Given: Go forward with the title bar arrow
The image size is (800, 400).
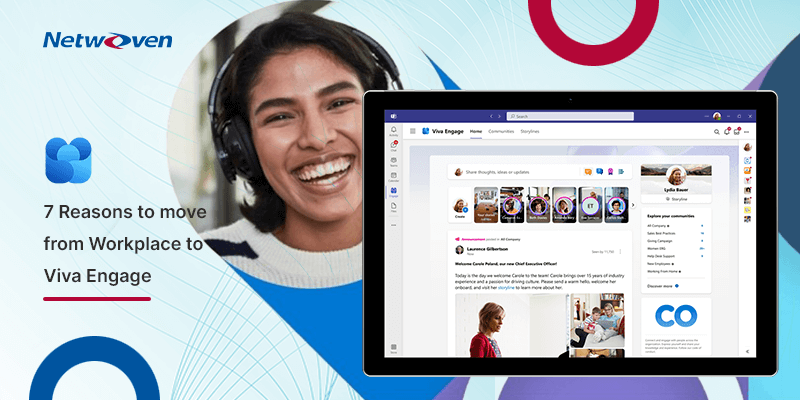Looking at the screenshot, I should click(499, 116).
